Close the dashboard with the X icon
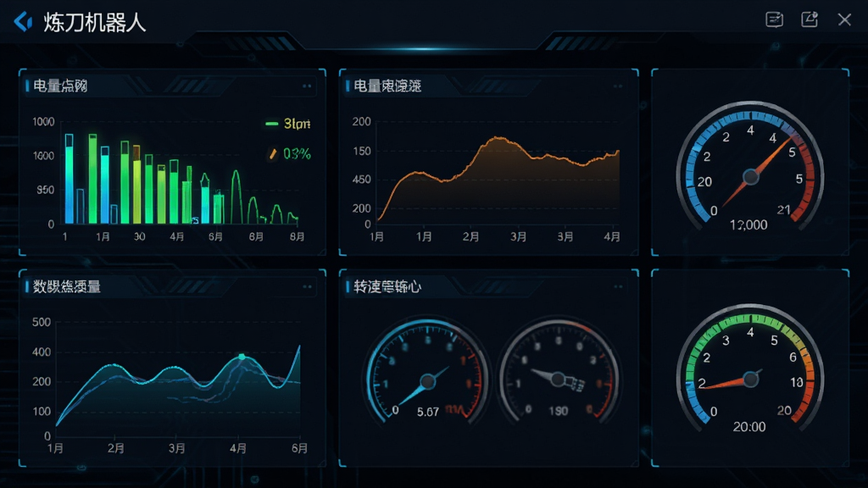 tap(844, 20)
